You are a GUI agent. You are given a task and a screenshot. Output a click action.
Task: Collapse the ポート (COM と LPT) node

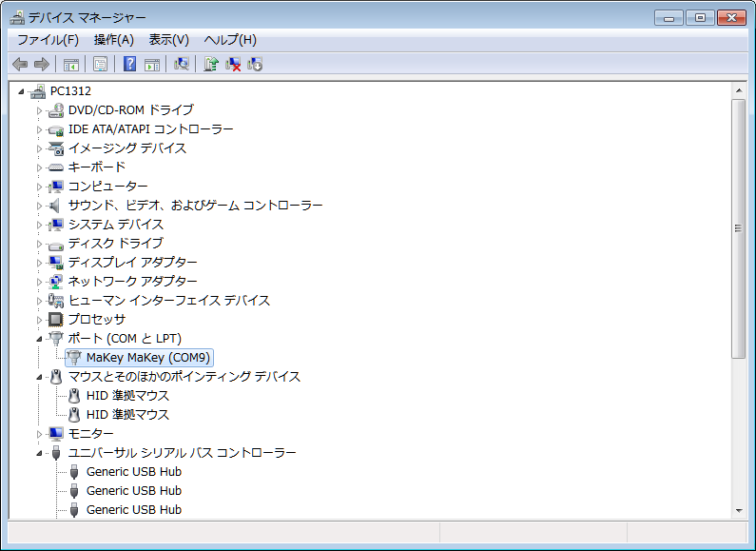pyautogui.click(x=40, y=339)
